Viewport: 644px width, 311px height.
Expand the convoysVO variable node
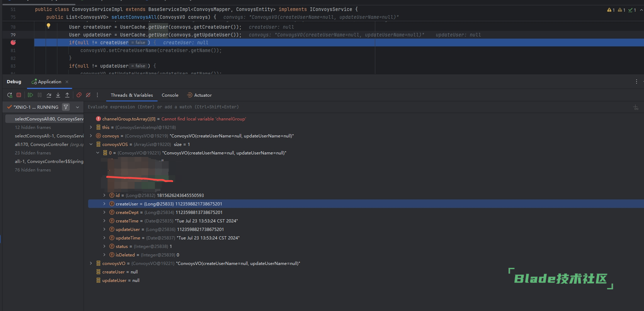[x=91, y=263]
